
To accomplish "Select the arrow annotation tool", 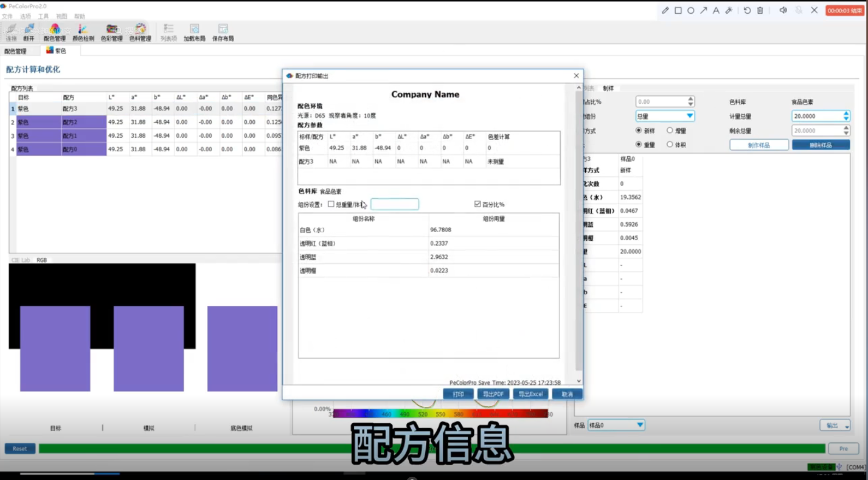I will coord(704,10).
